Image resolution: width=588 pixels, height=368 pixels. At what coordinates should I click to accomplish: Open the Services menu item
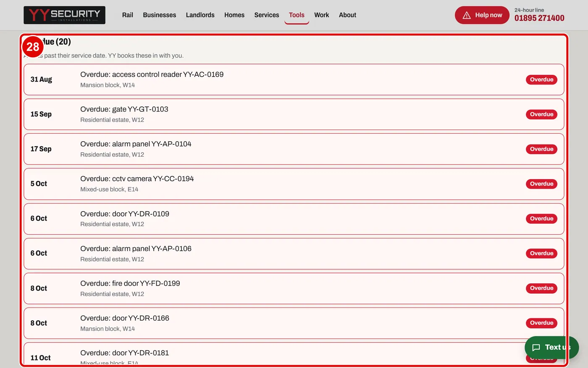point(267,15)
